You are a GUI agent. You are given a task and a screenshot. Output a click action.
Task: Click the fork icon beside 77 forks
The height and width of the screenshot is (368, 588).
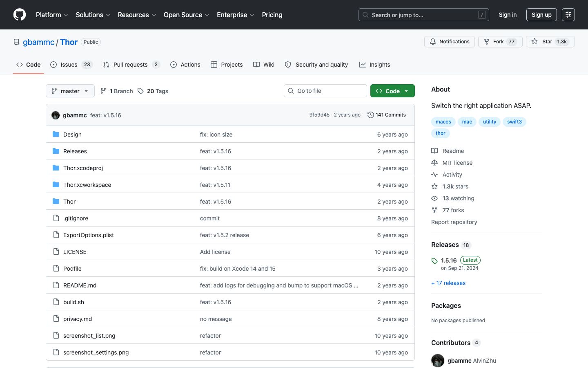pyautogui.click(x=434, y=210)
